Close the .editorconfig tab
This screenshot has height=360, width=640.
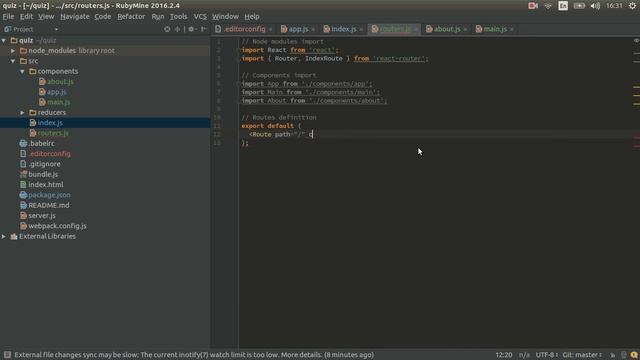pos(271,29)
